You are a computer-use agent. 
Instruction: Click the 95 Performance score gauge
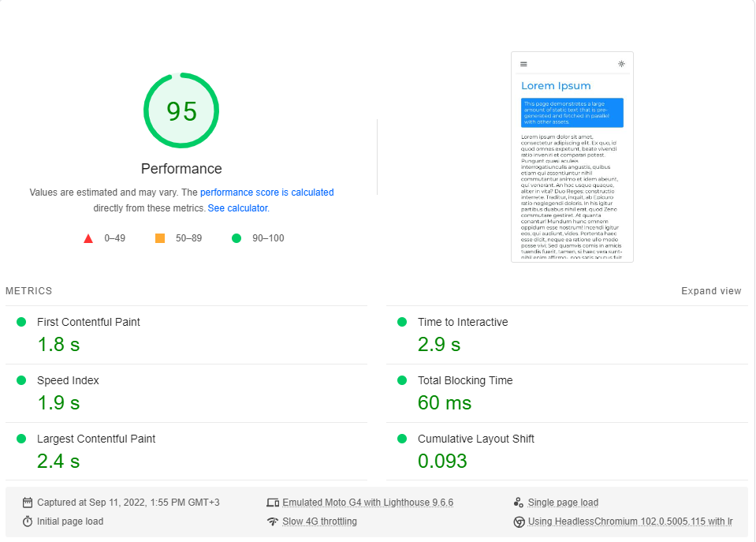tap(181, 110)
